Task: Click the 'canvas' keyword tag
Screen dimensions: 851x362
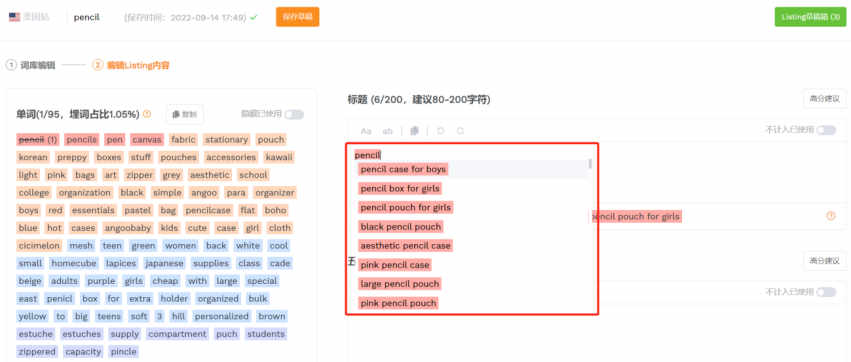Action: [x=147, y=139]
